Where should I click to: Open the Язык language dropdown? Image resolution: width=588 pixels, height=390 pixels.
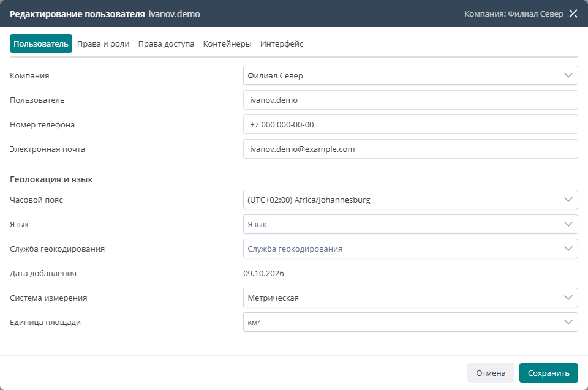point(410,224)
